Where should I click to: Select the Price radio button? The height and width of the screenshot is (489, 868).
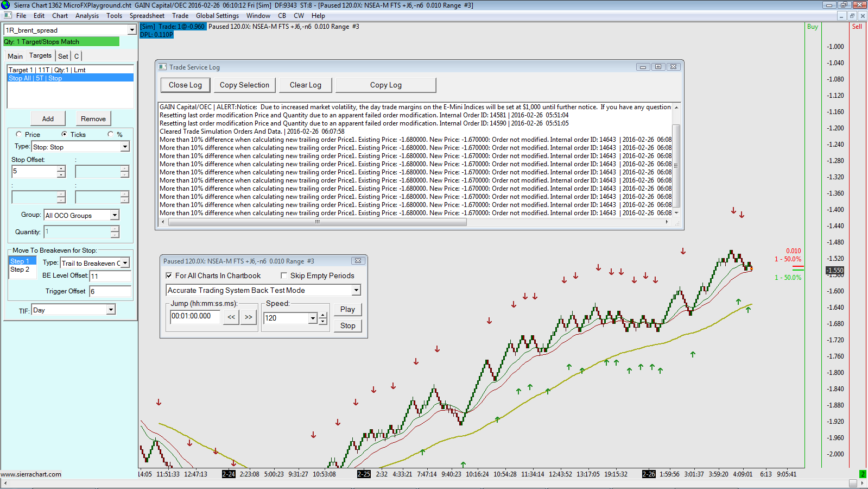(x=19, y=134)
